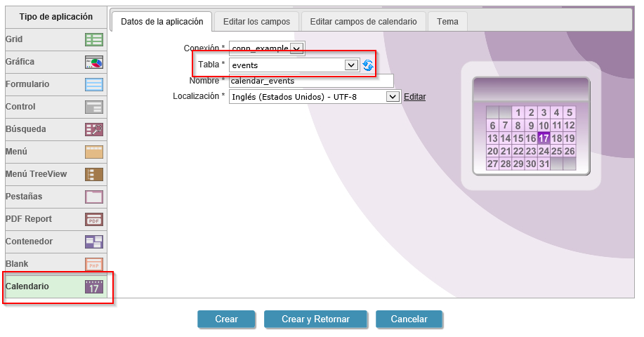Focus the Nombre input field

[311, 81]
